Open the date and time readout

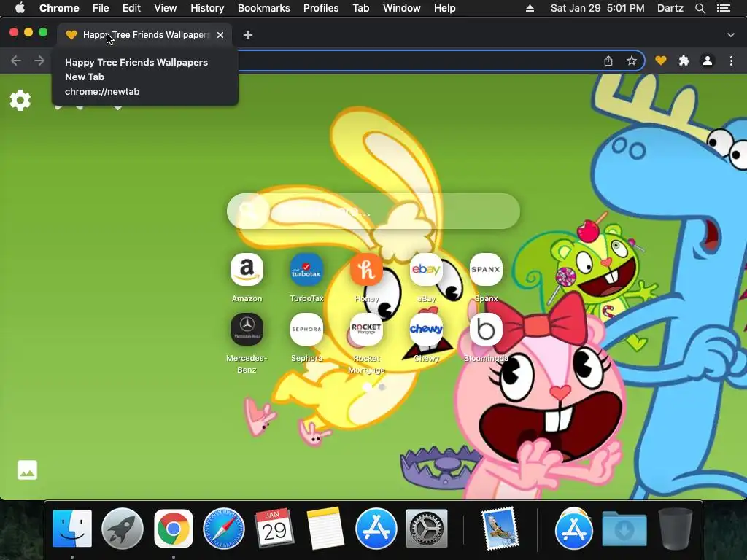coord(597,8)
